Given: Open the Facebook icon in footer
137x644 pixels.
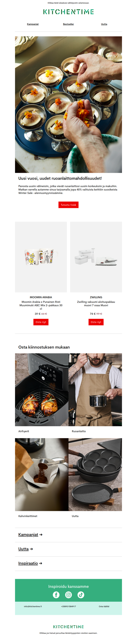Looking at the screenshot, I should tap(56, 594).
